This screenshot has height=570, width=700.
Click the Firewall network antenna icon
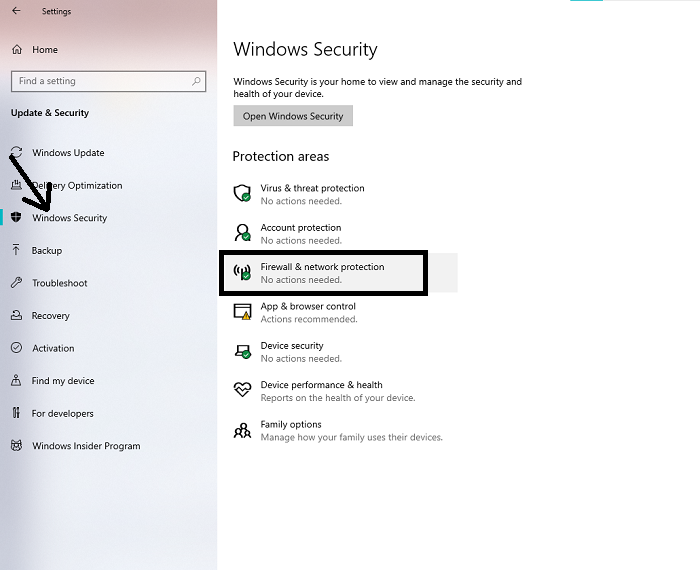[x=242, y=272]
